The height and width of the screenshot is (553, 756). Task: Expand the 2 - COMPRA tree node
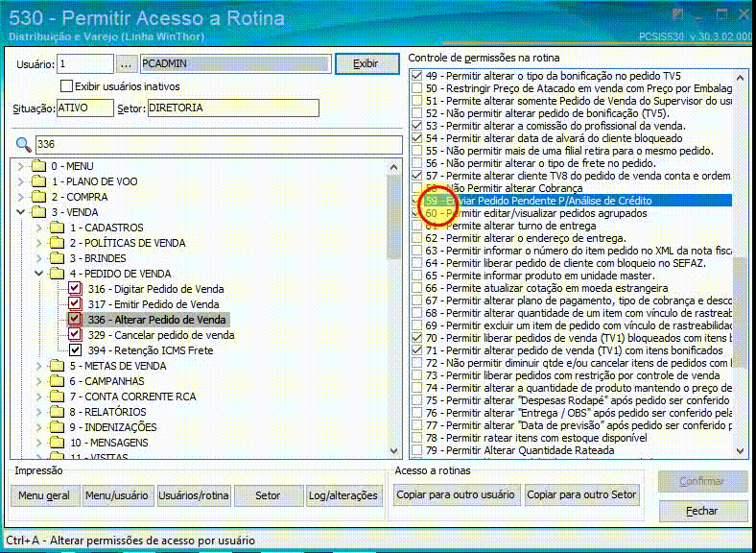pos(21,198)
